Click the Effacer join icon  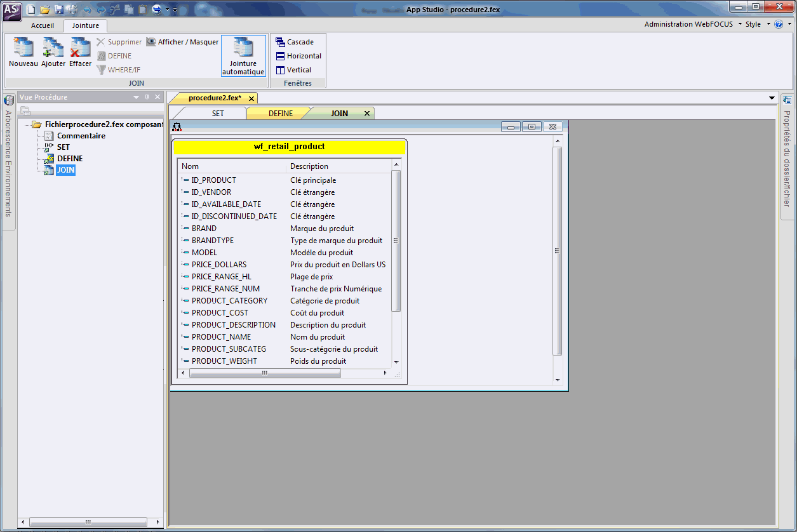pyautogui.click(x=81, y=53)
